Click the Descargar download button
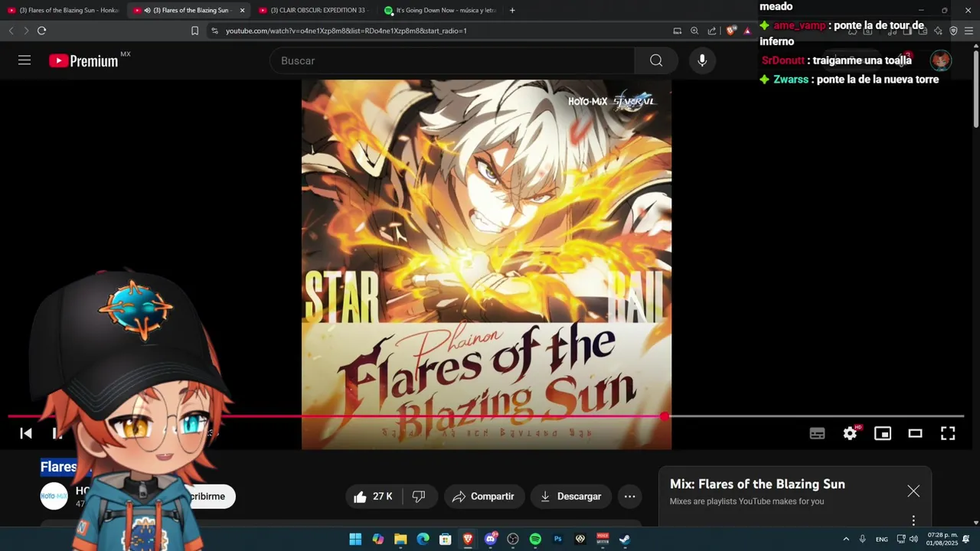The image size is (980, 551). (x=571, y=497)
